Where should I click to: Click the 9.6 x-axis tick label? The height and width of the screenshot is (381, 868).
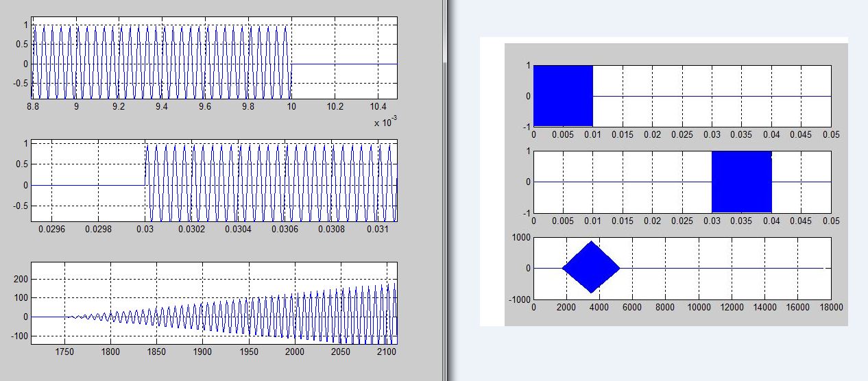click(205, 106)
